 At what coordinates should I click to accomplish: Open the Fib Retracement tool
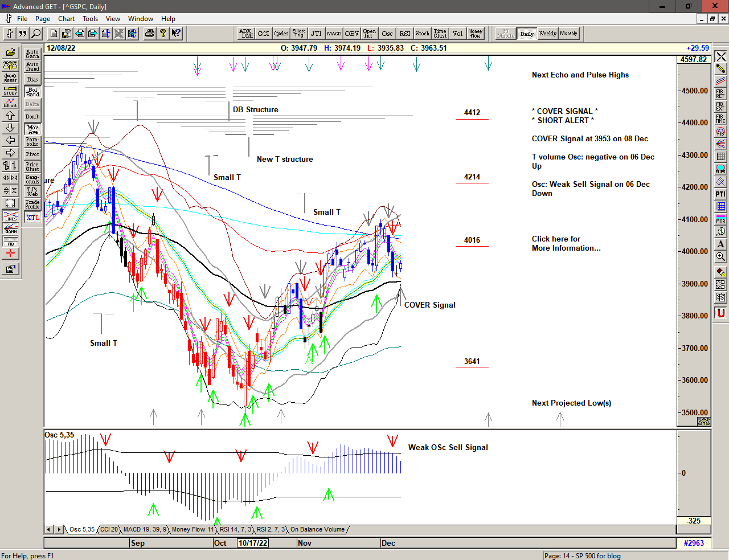[720, 93]
